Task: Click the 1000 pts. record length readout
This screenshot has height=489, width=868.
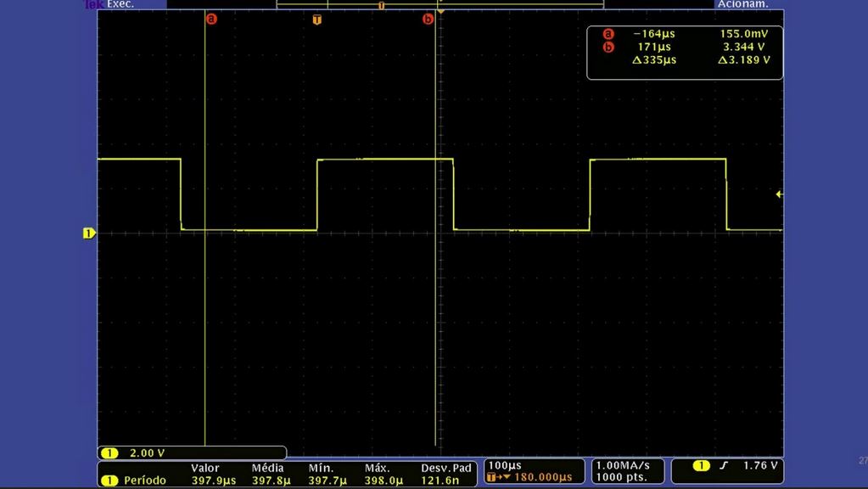Action: pyautogui.click(x=621, y=477)
